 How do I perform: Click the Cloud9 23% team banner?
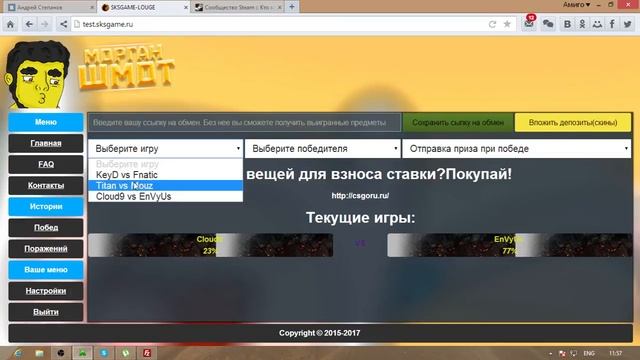211,245
